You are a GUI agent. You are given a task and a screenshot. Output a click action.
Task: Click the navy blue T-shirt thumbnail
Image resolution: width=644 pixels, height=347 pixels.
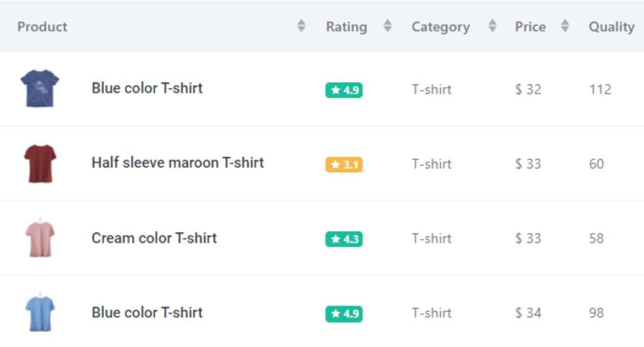pos(40,88)
